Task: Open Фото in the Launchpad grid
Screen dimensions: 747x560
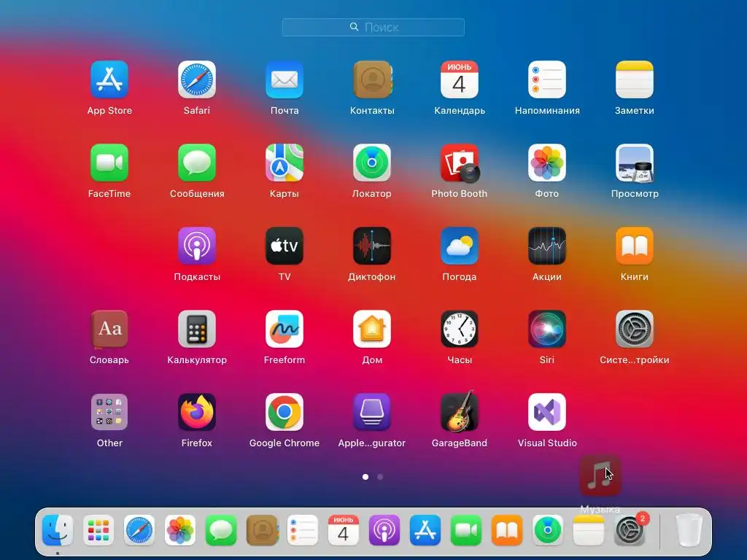Action: tap(547, 163)
